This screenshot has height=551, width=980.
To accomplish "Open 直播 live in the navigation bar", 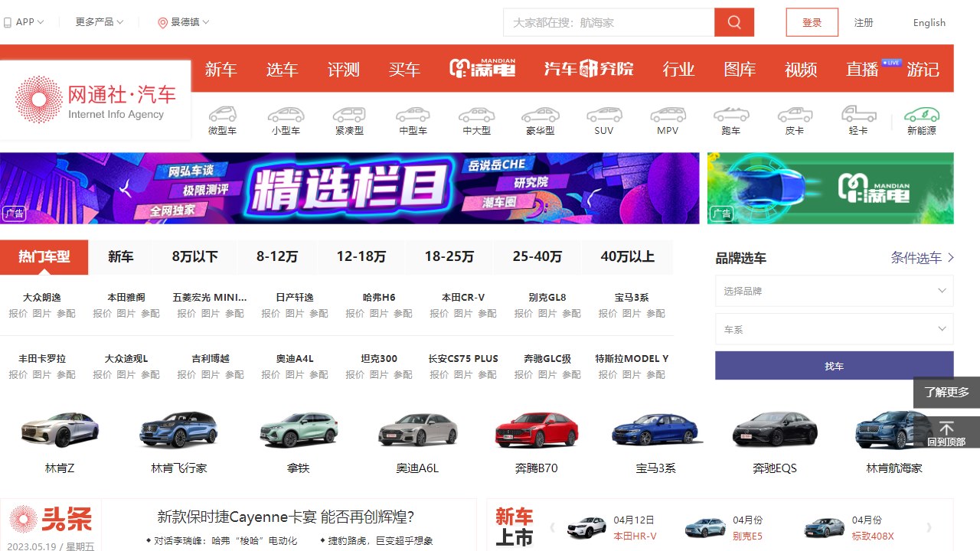I will coord(862,70).
